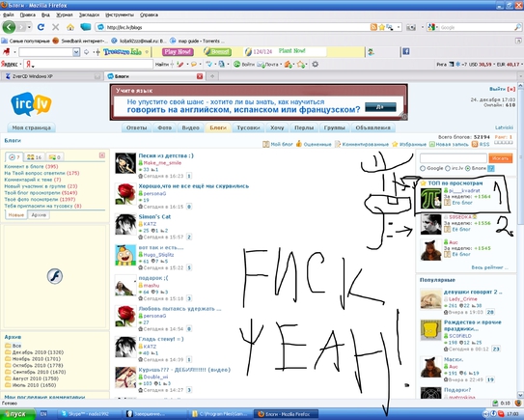
Task: Click the Искать search button
Action: [x=500, y=158]
